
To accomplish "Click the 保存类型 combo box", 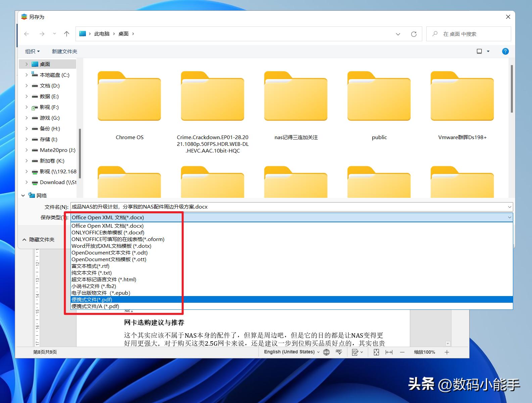I will point(291,217).
